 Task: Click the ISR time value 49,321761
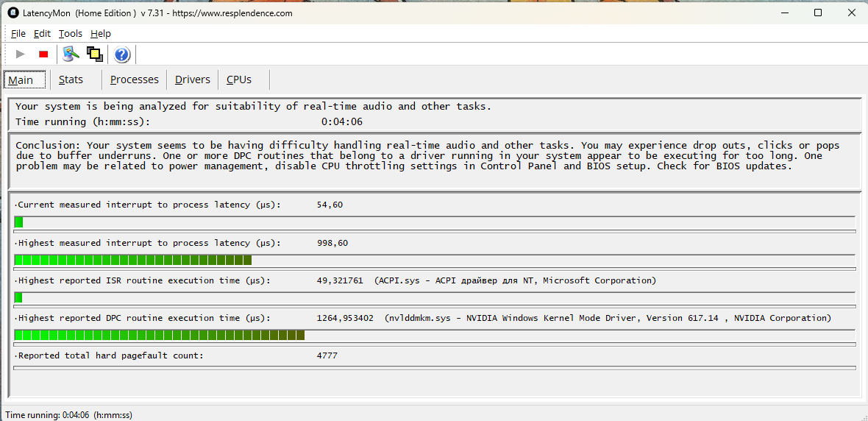point(340,280)
